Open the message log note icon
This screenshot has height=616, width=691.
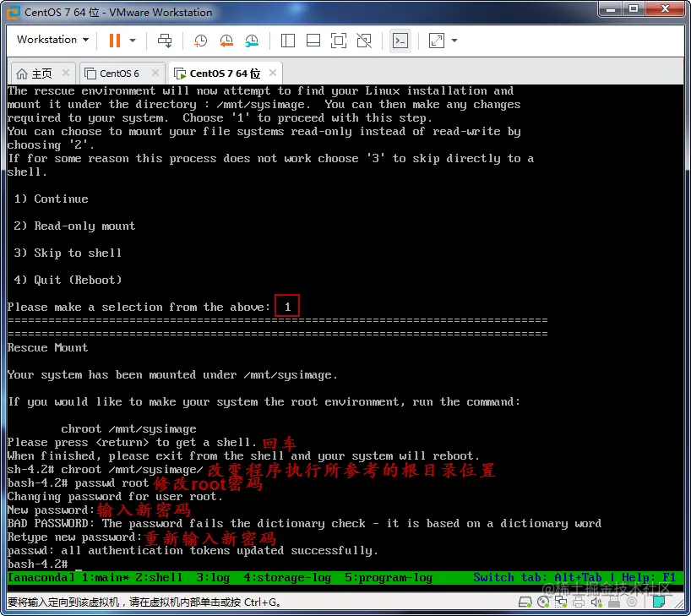tap(659, 602)
